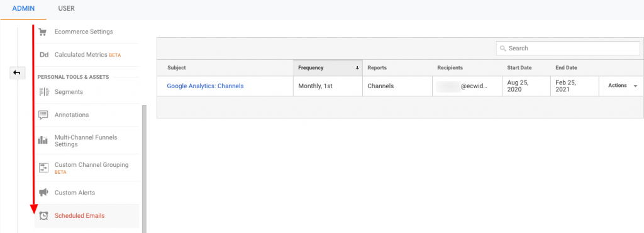Switch to the USER tab
This screenshot has width=644, height=233.
[67, 8]
